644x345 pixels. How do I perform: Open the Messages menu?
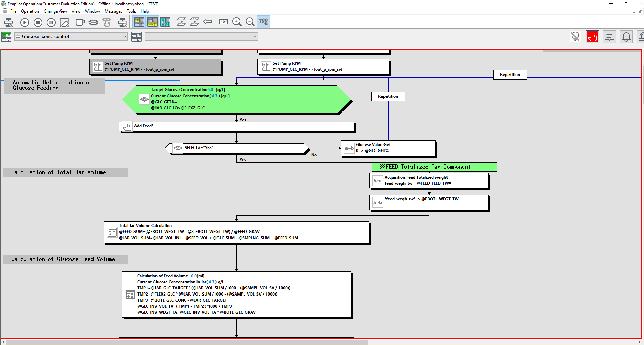pyautogui.click(x=113, y=11)
